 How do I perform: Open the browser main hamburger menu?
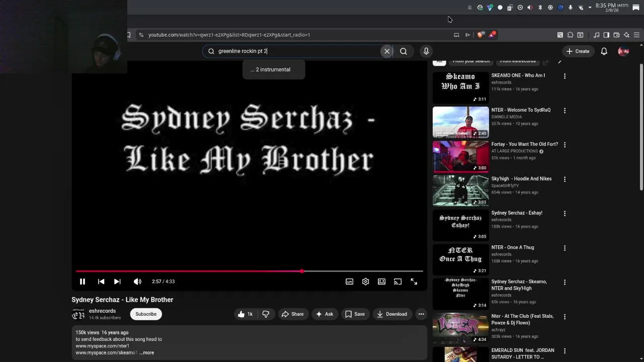click(636, 35)
